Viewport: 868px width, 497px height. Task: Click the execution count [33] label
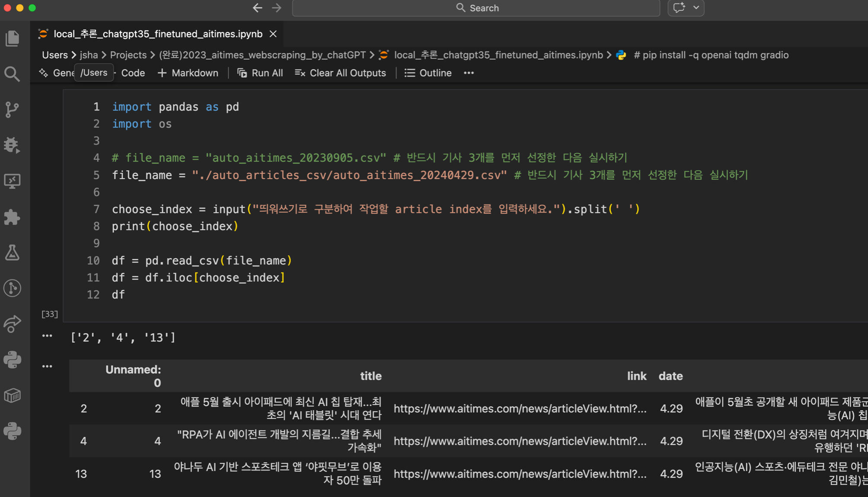click(x=49, y=314)
